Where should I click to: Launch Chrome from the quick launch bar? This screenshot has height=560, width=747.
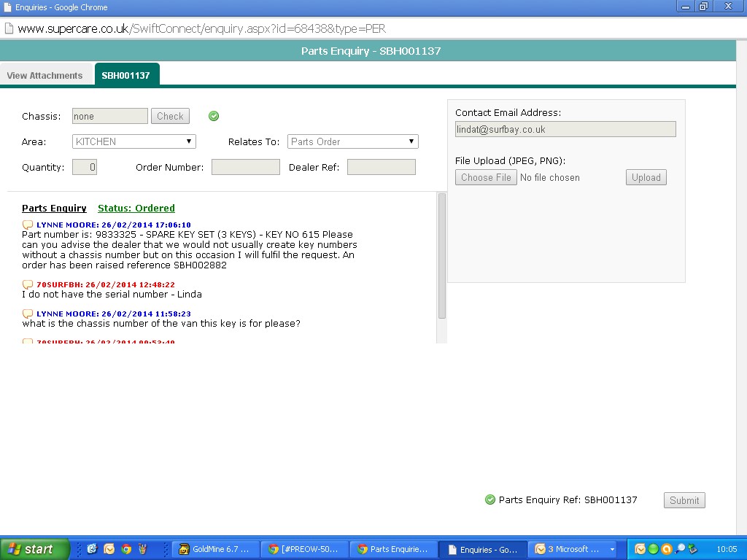coord(126,549)
